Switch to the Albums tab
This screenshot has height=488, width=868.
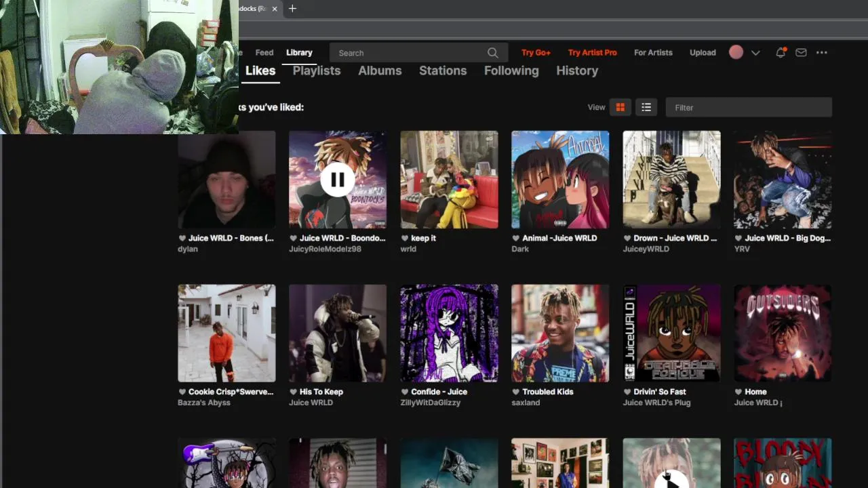(x=380, y=70)
